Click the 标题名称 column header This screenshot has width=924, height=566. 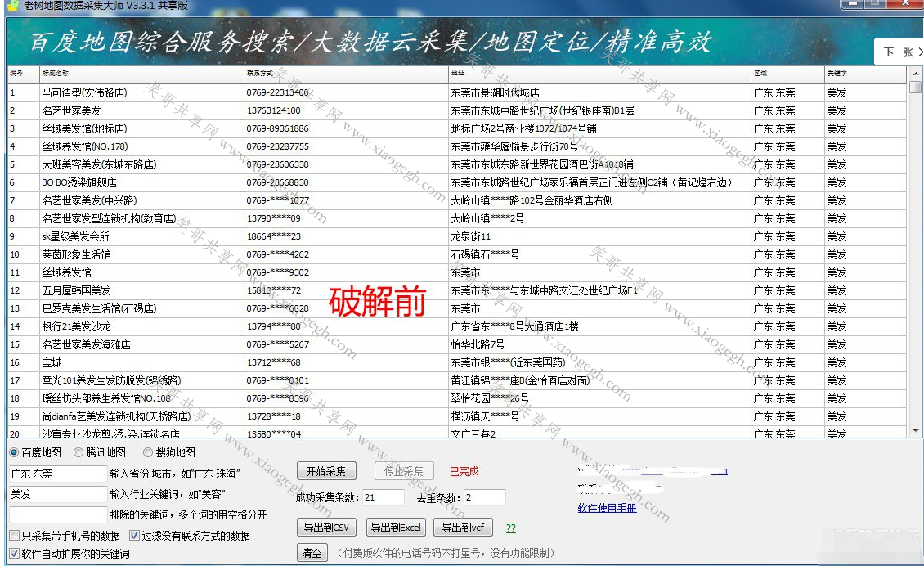(x=141, y=74)
